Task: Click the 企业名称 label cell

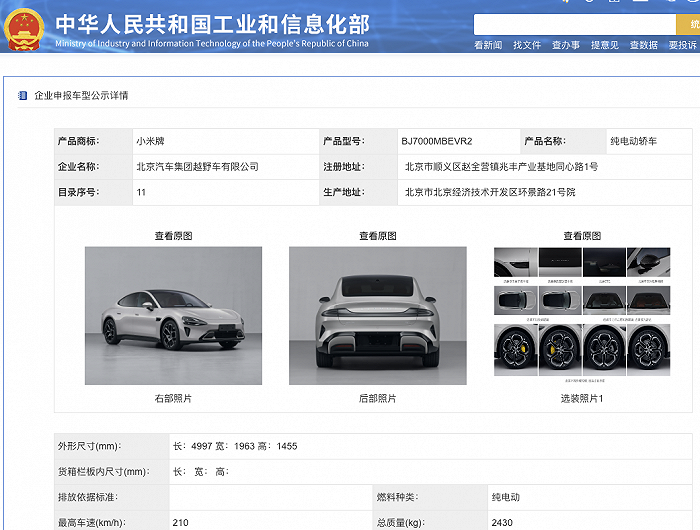Action: pyautogui.click(x=93, y=167)
